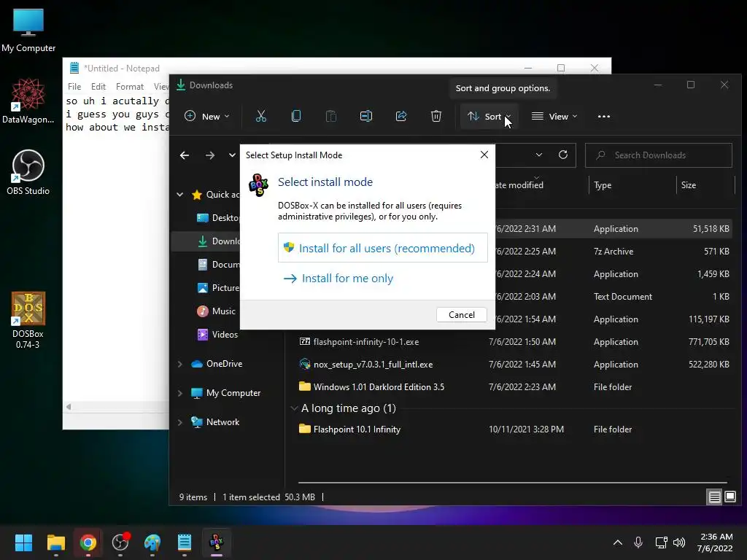This screenshot has width=747, height=560.
Task: Open OBS Studio desktop shortcut
Action: point(28,172)
